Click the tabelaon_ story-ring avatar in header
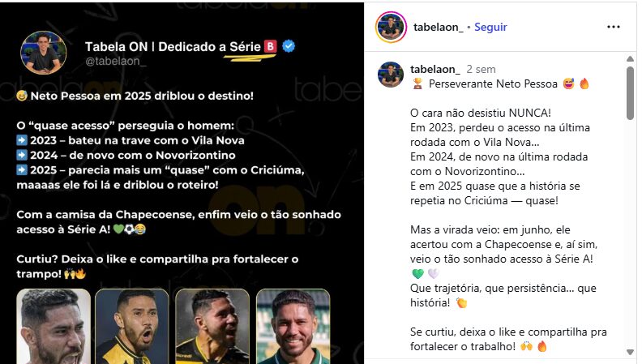 391,27
